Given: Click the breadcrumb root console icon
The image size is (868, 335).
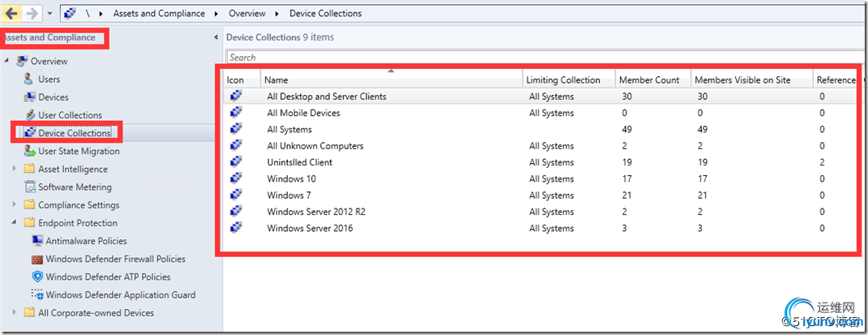Looking at the screenshot, I should [71, 13].
